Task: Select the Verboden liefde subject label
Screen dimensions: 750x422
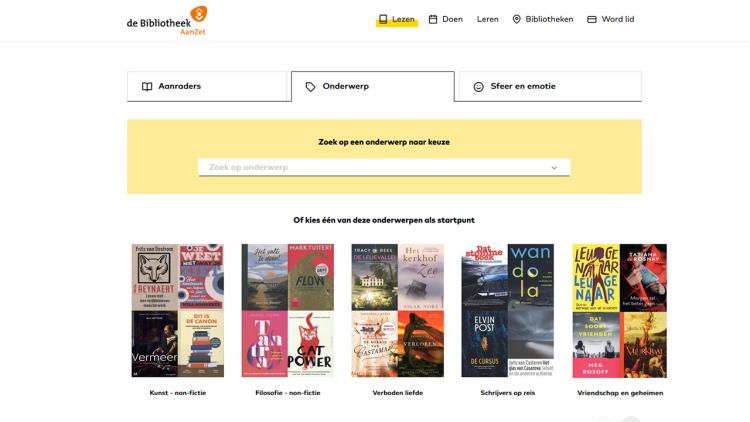Action: (x=398, y=393)
